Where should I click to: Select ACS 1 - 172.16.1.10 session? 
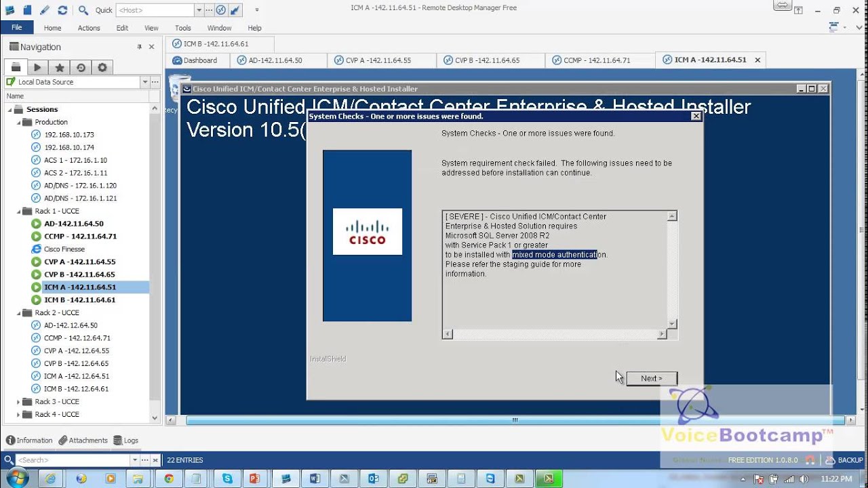(x=75, y=160)
